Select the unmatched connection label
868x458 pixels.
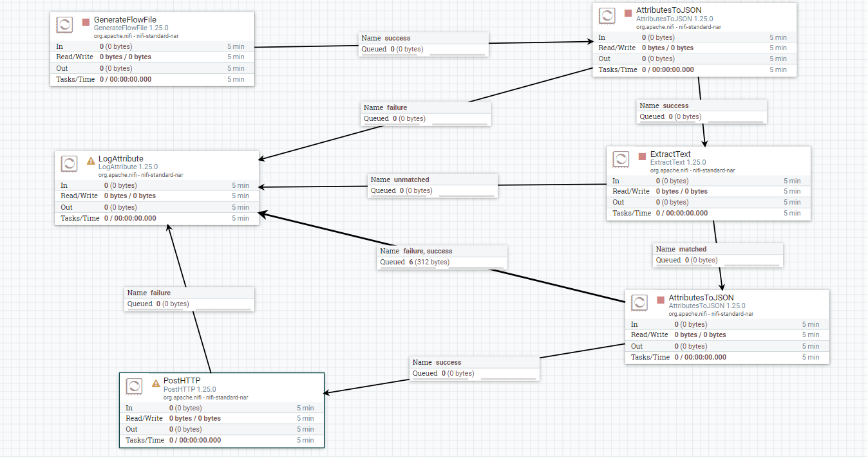(433, 185)
